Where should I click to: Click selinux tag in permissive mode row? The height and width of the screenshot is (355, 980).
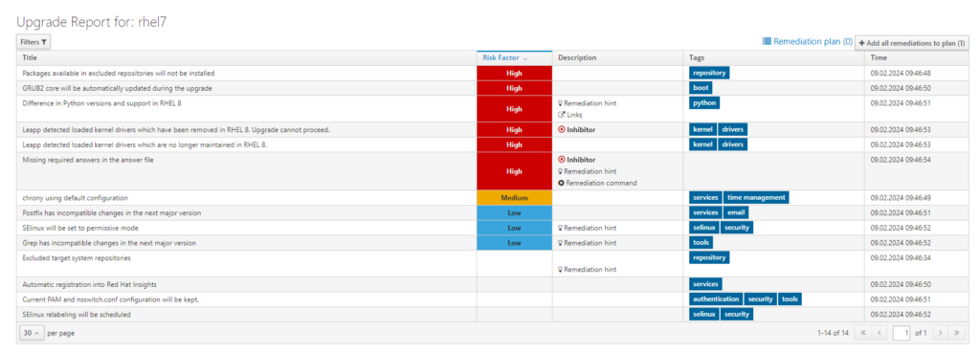tap(703, 228)
